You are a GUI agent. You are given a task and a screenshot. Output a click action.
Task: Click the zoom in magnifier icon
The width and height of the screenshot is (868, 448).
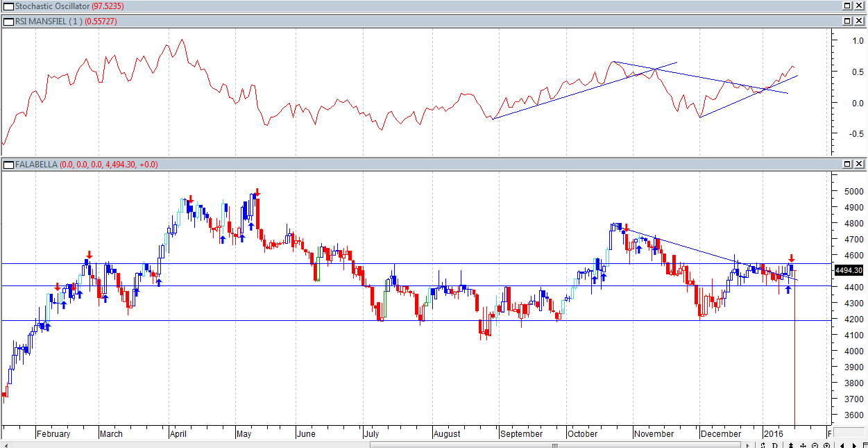(826, 445)
